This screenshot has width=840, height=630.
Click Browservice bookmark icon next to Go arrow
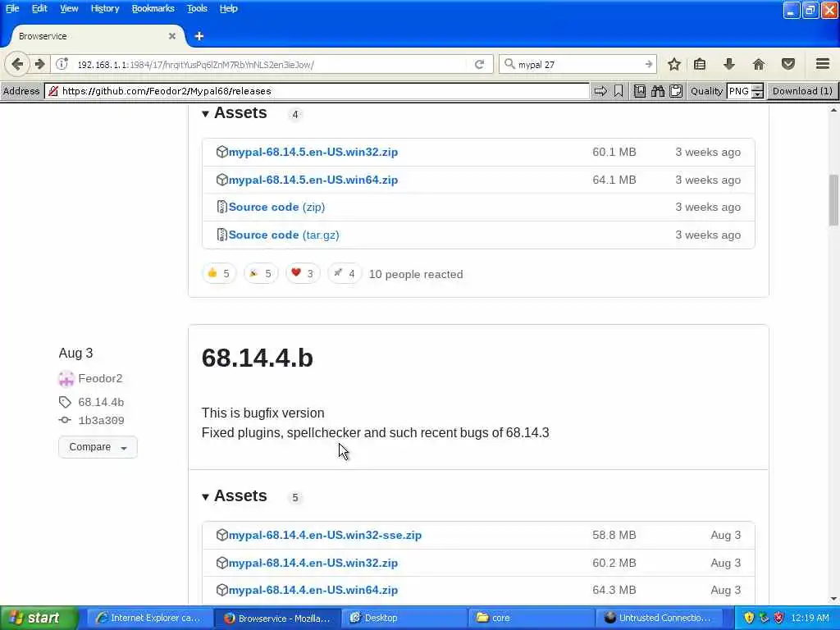click(x=619, y=91)
